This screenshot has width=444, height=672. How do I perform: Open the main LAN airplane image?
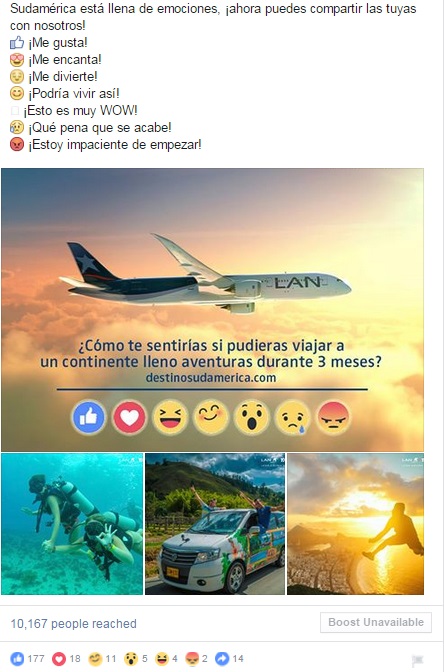click(x=212, y=309)
